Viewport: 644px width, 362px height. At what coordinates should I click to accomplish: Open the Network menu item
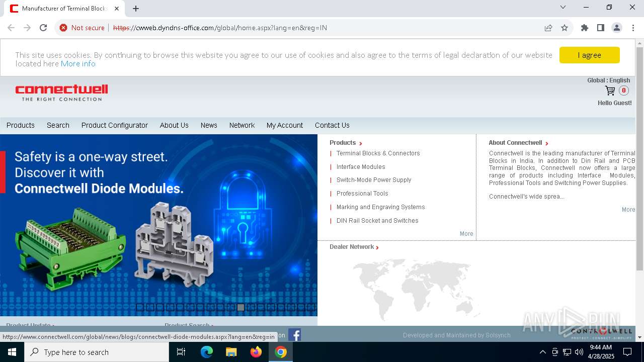coord(242,125)
